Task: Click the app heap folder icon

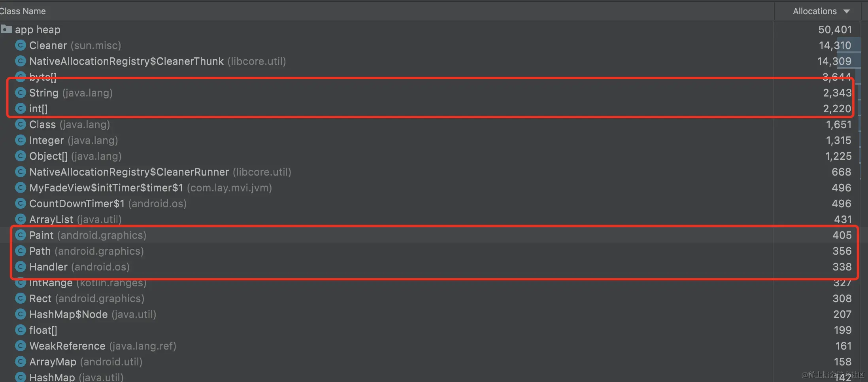Action: coord(6,29)
